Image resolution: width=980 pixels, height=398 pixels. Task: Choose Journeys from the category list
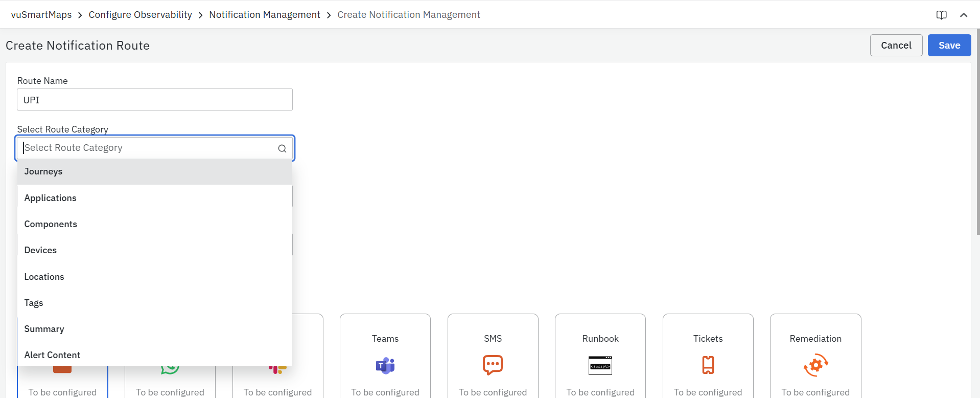pyautogui.click(x=43, y=171)
